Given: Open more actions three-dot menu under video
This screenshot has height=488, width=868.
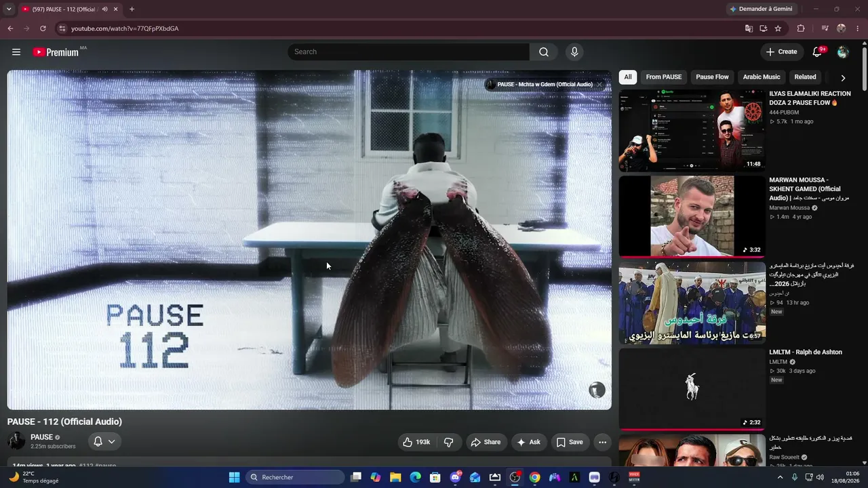Looking at the screenshot, I should (x=602, y=442).
